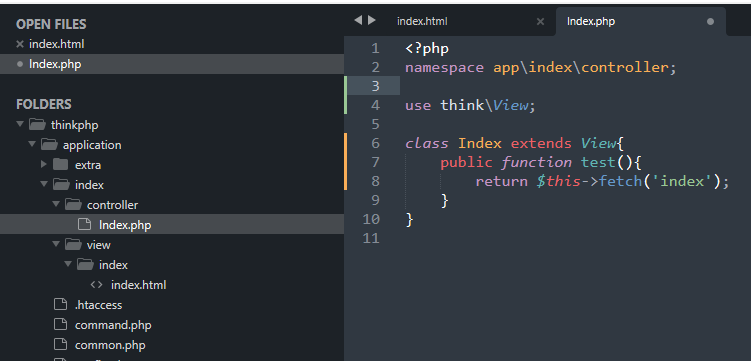751x361 pixels.
Task: Click the folder icon of index under application
Action: [61, 184]
